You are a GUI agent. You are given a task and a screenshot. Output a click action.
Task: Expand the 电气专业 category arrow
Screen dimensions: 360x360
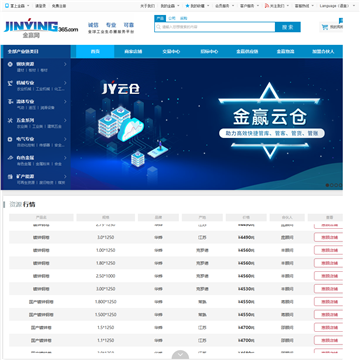(65, 139)
